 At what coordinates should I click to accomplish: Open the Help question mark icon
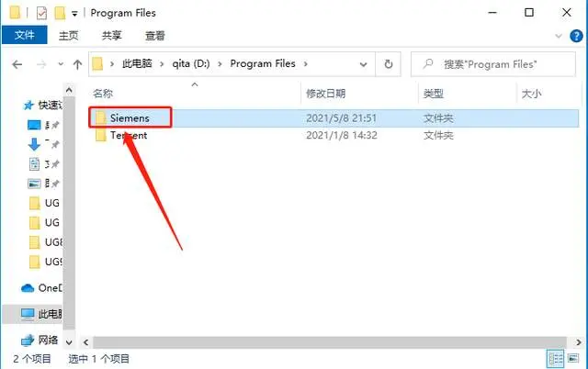pyautogui.click(x=576, y=36)
